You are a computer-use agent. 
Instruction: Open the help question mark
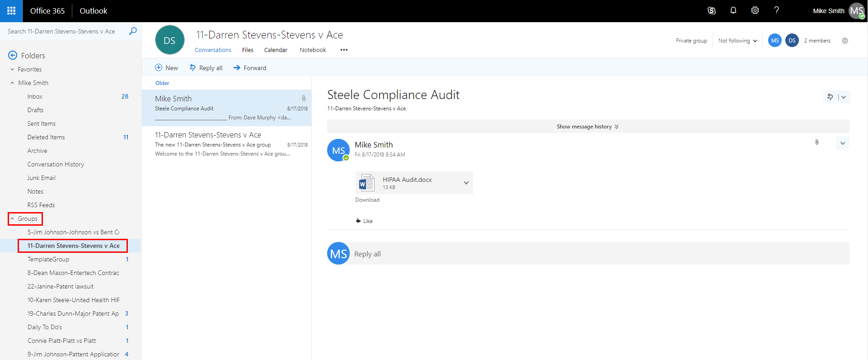click(x=776, y=11)
